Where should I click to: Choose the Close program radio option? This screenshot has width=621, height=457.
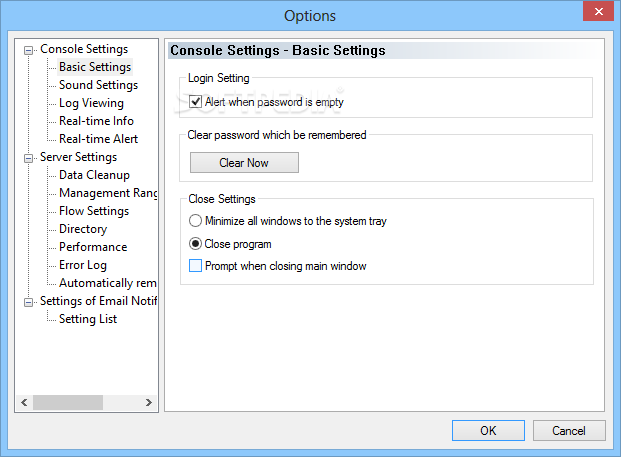click(196, 243)
